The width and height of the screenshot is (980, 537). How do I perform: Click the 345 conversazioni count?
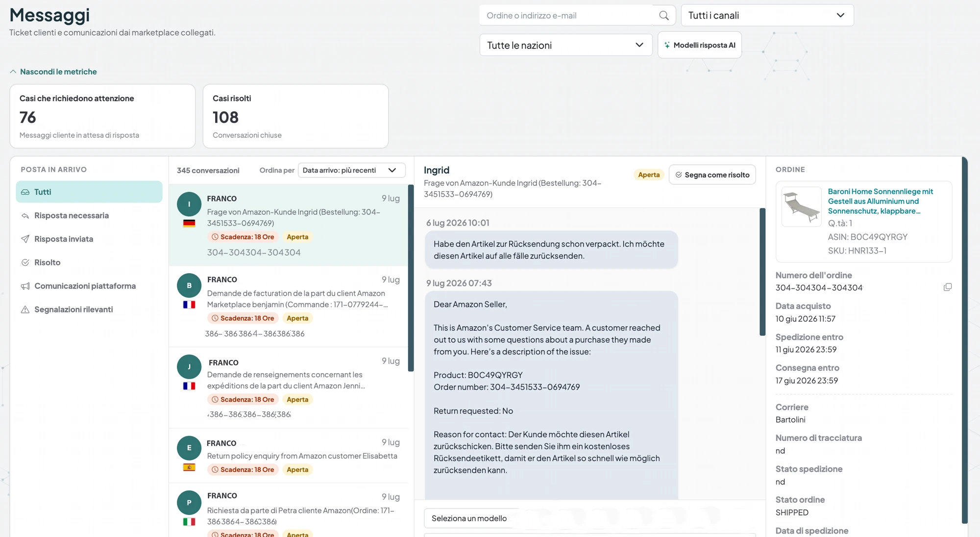coord(208,171)
